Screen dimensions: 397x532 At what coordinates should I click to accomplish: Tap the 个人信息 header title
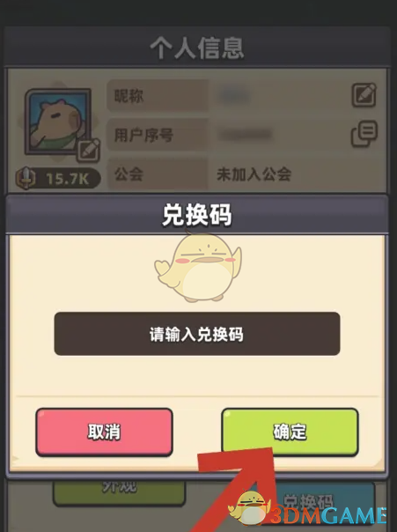pyautogui.click(x=197, y=48)
